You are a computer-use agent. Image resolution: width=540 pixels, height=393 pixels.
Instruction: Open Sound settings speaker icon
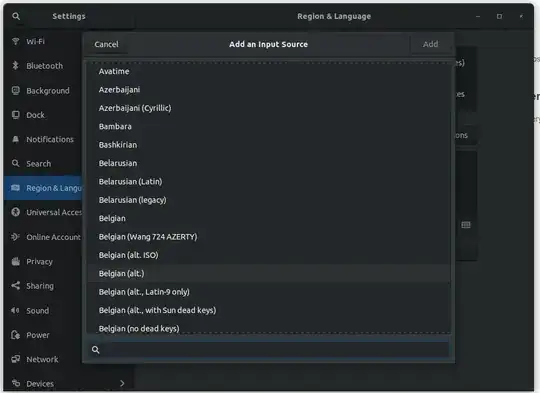click(x=15, y=310)
